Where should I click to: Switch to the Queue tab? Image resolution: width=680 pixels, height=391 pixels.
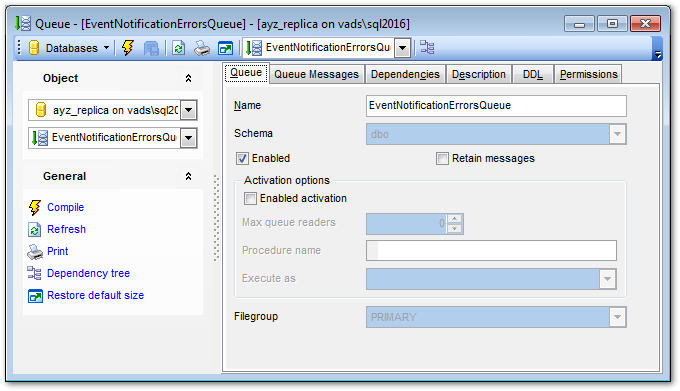[246, 73]
